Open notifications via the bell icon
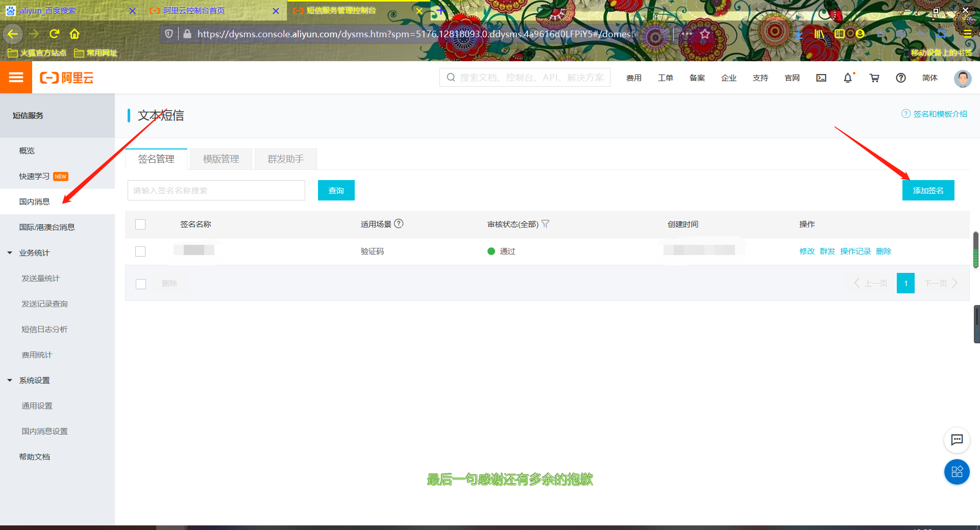Image resolution: width=980 pixels, height=530 pixels. click(x=848, y=78)
